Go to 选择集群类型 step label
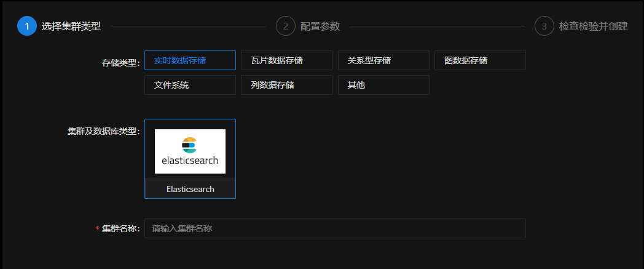 click(71, 26)
